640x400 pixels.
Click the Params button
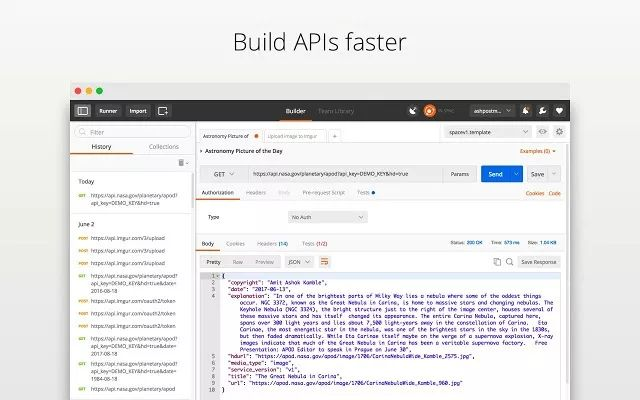(460, 174)
